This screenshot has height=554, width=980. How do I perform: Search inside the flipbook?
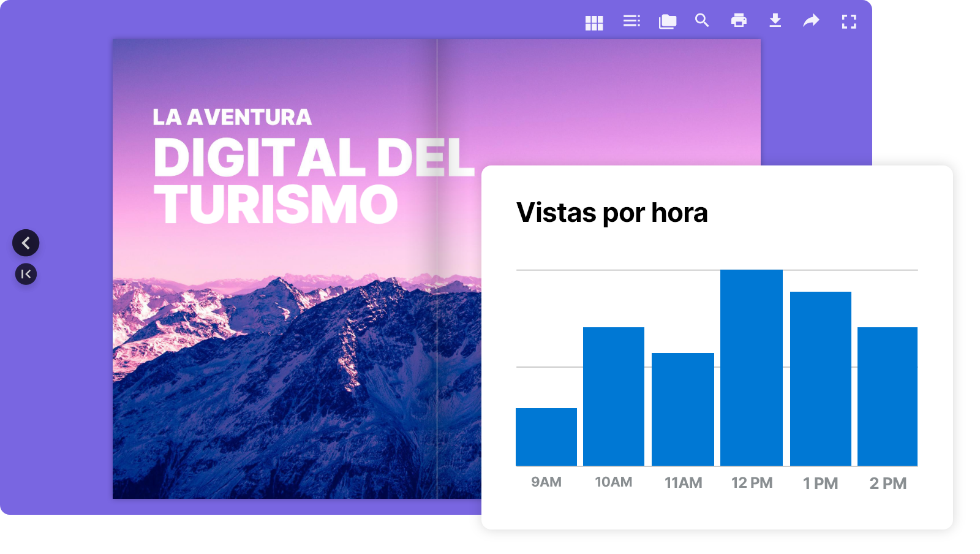click(x=702, y=21)
